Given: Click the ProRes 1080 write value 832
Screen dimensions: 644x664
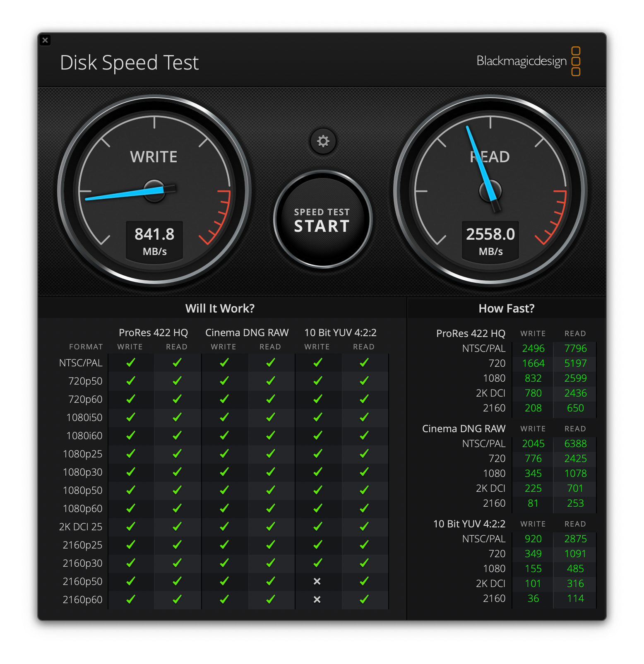Looking at the screenshot, I should 533,378.
